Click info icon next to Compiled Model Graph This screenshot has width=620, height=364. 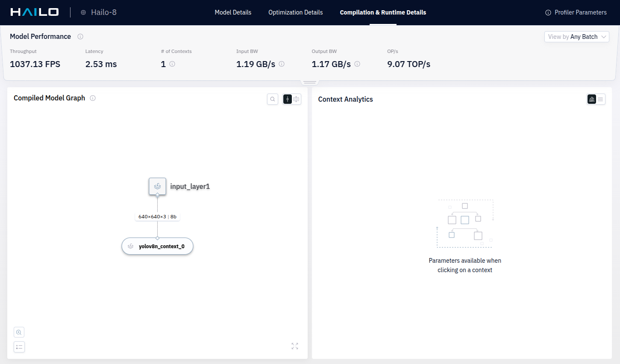click(93, 98)
